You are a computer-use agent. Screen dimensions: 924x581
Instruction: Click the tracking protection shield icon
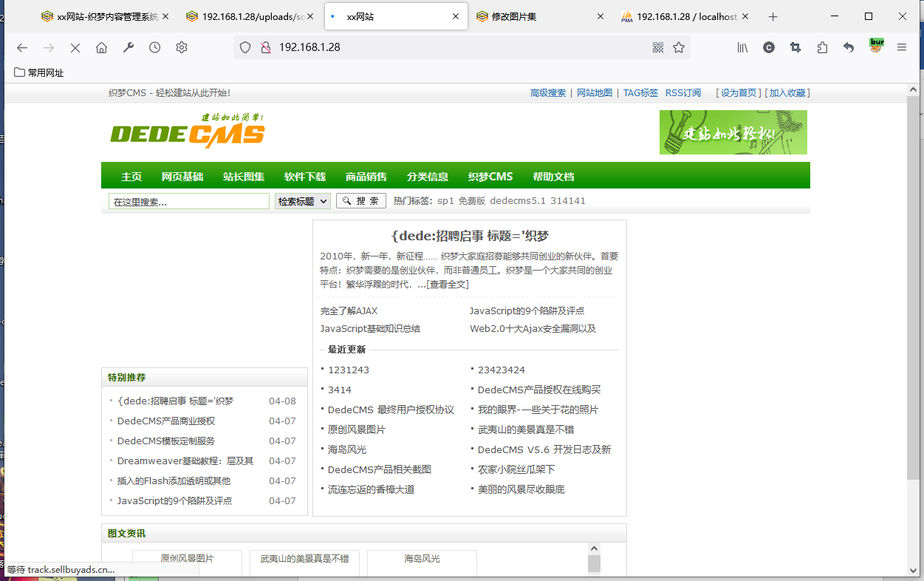pyautogui.click(x=246, y=47)
